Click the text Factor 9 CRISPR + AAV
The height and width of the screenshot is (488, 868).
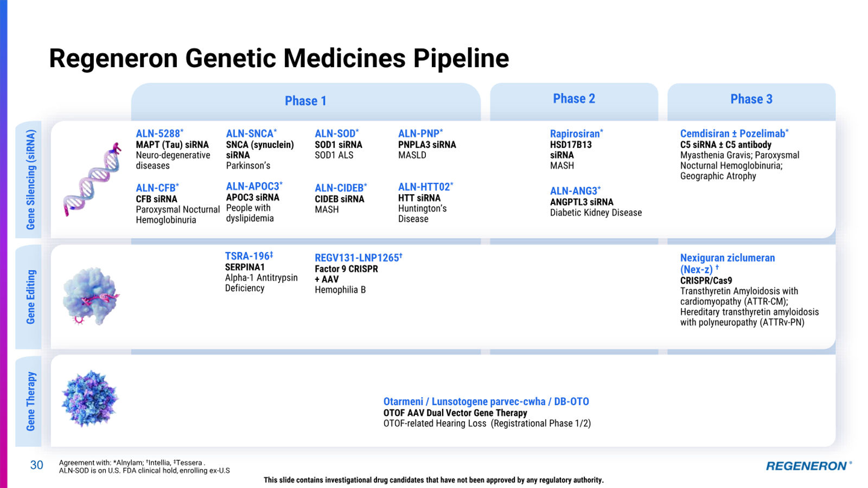click(346, 274)
